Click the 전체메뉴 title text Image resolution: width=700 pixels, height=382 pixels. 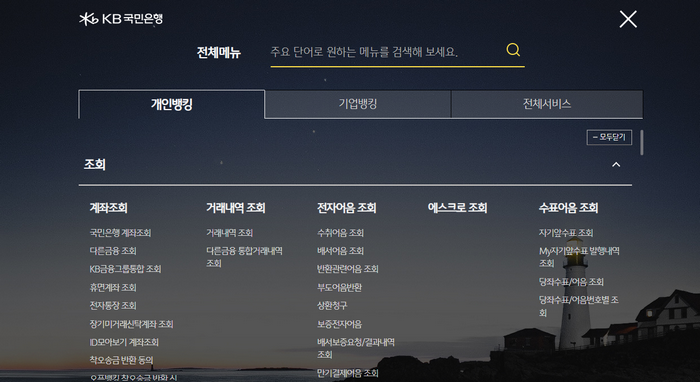[x=219, y=52]
